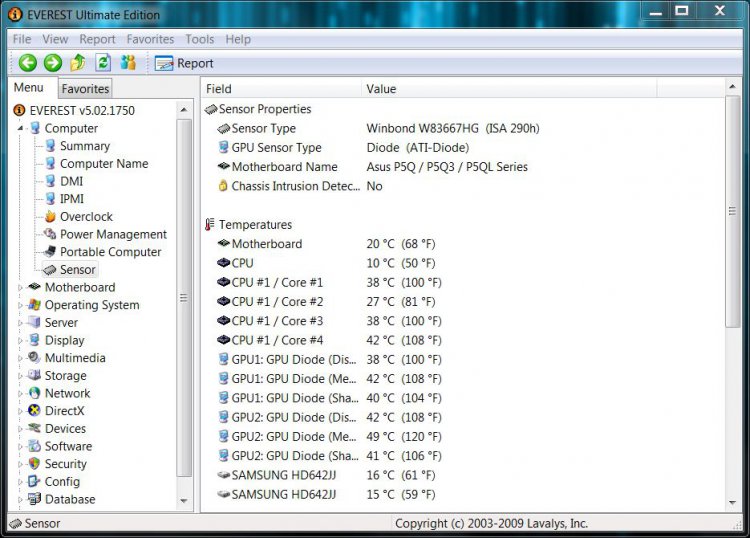This screenshot has height=538, width=750.
Task: Select CPU #1 / Core #4 row
Action: tap(329, 340)
